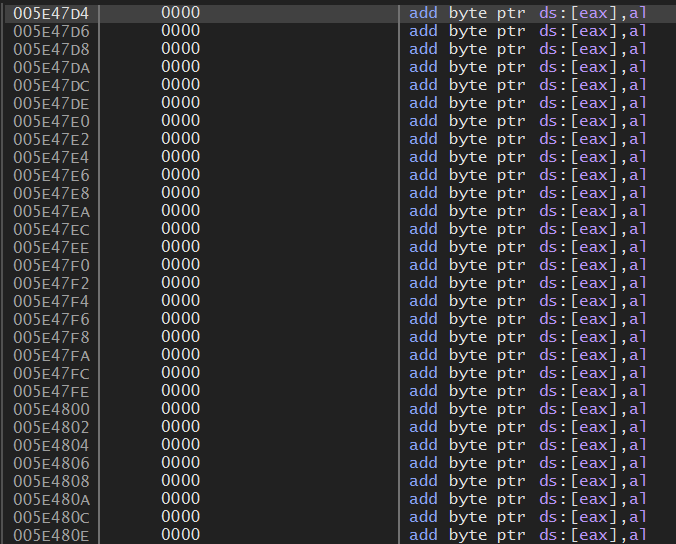Click the add instruction at 005E47FE

(528, 391)
